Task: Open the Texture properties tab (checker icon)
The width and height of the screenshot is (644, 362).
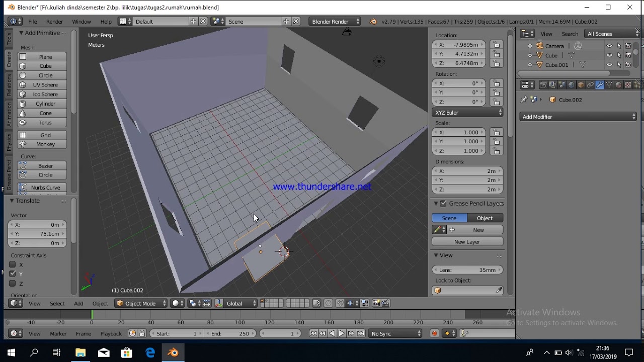Action: click(x=628, y=85)
